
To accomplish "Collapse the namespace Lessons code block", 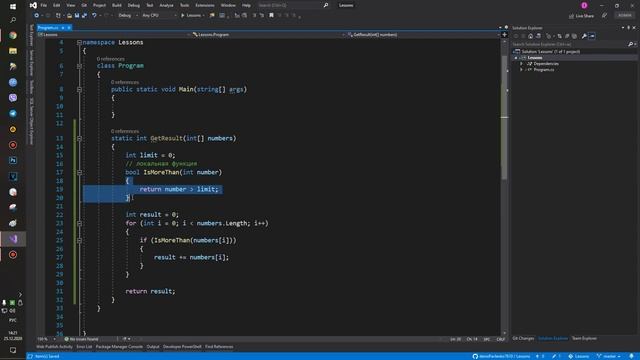I will click(x=79, y=42).
